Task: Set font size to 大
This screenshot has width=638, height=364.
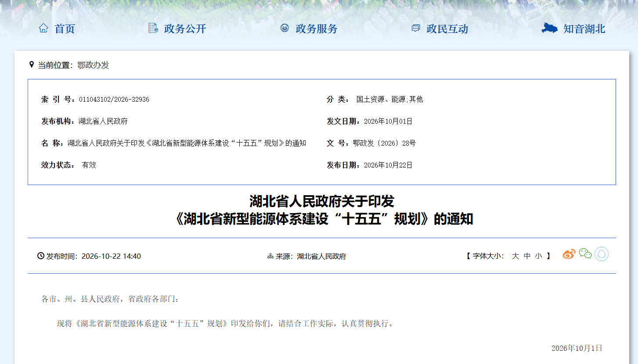Action: point(515,256)
